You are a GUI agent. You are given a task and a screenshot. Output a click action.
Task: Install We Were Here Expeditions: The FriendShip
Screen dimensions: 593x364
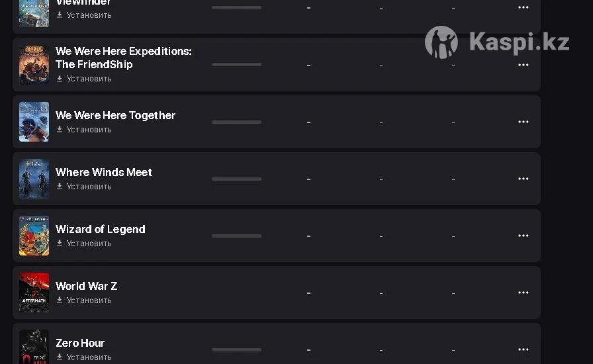[89, 79]
